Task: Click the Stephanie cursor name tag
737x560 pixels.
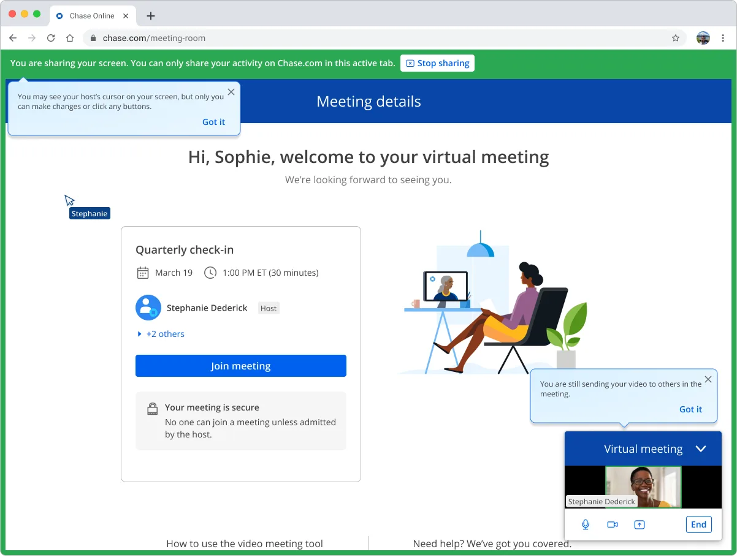Action: pyautogui.click(x=90, y=214)
